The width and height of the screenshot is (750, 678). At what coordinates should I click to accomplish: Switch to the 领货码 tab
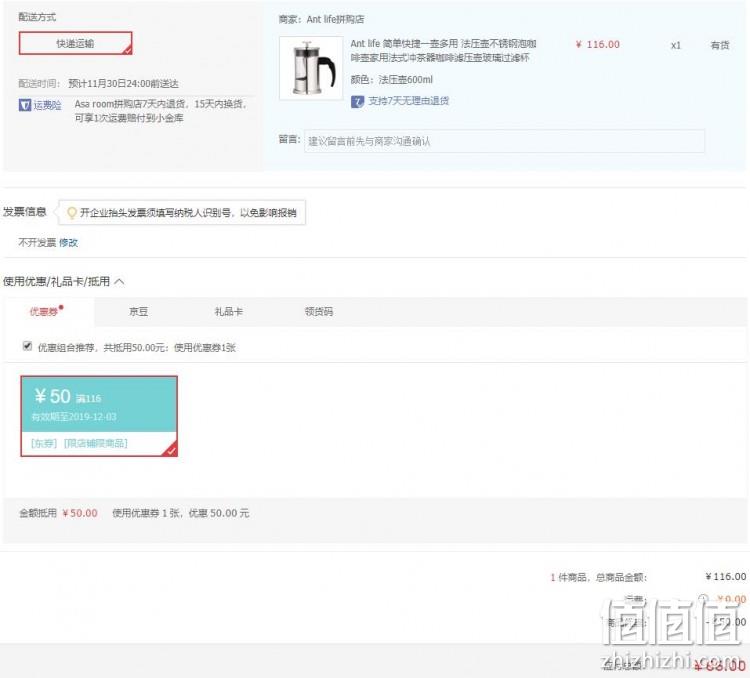point(319,311)
